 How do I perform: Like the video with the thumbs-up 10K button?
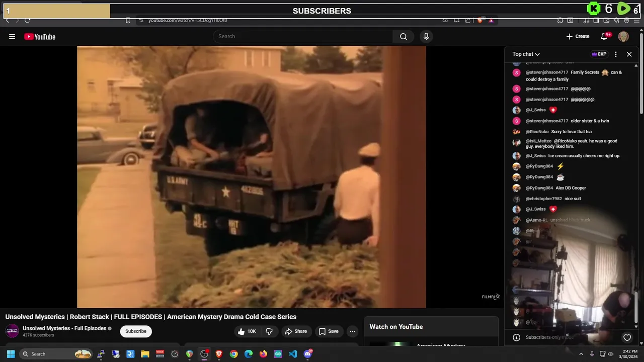pos(247,331)
